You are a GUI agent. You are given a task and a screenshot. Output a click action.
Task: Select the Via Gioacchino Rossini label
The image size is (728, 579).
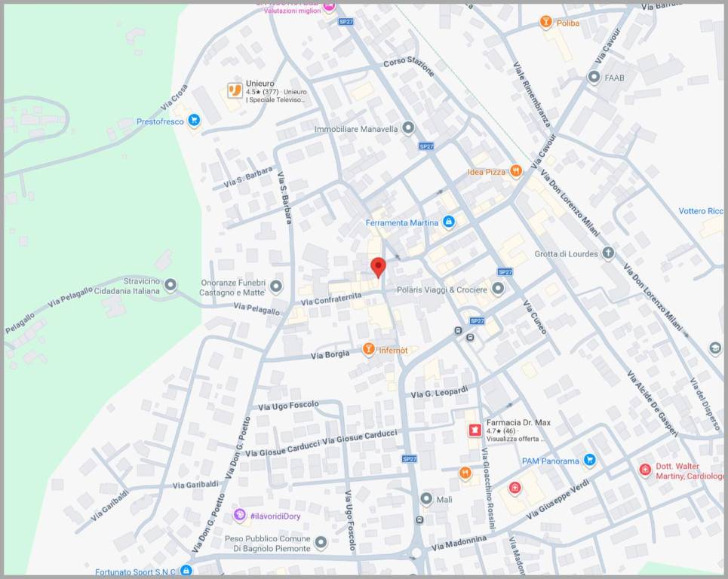488,489
